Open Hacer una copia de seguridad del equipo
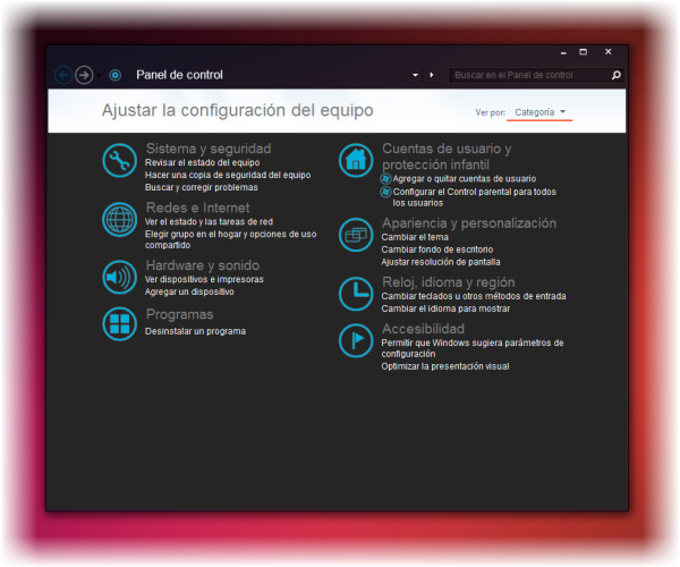This screenshot has width=680, height=567. [228, 175]
